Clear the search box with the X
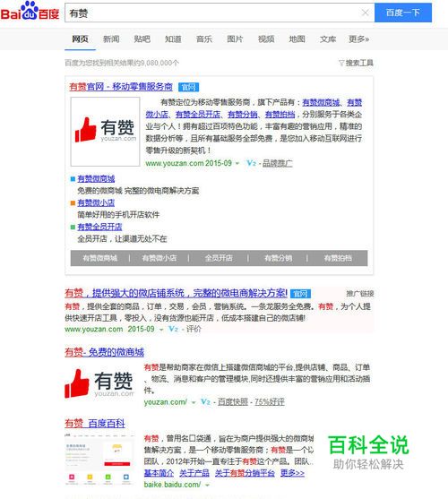 366,13
